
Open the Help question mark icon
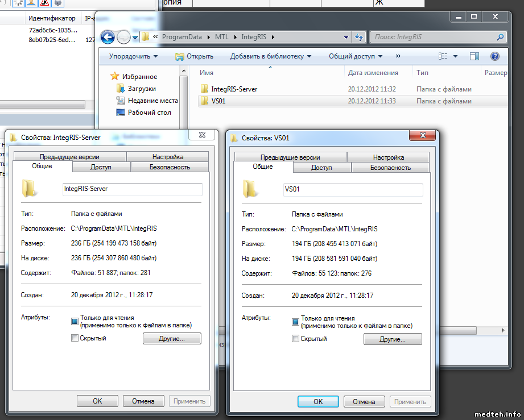point(494,56)
